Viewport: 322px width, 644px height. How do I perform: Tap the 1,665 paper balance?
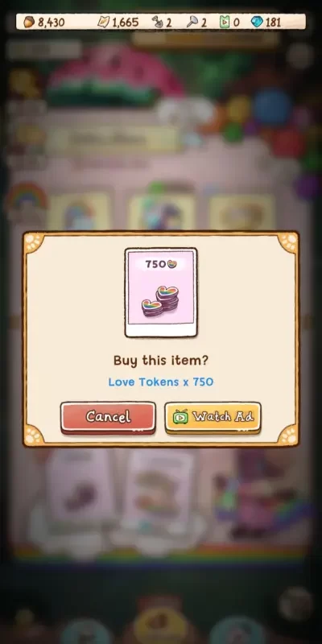[126, 23]
